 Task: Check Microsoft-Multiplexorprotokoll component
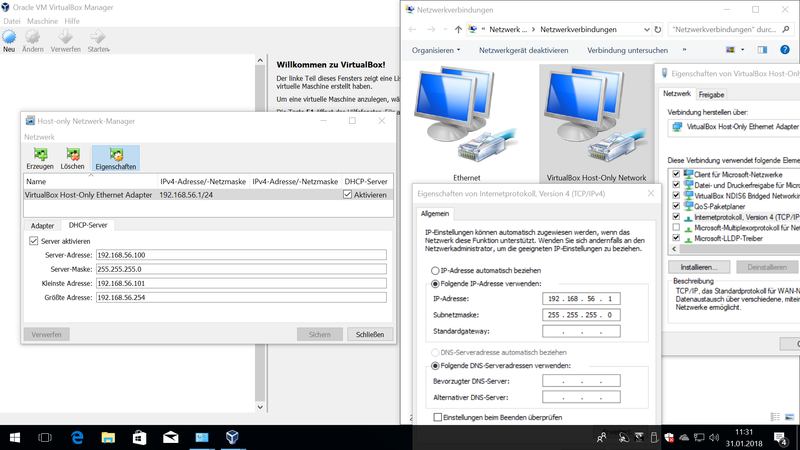(x=676, y=228)
